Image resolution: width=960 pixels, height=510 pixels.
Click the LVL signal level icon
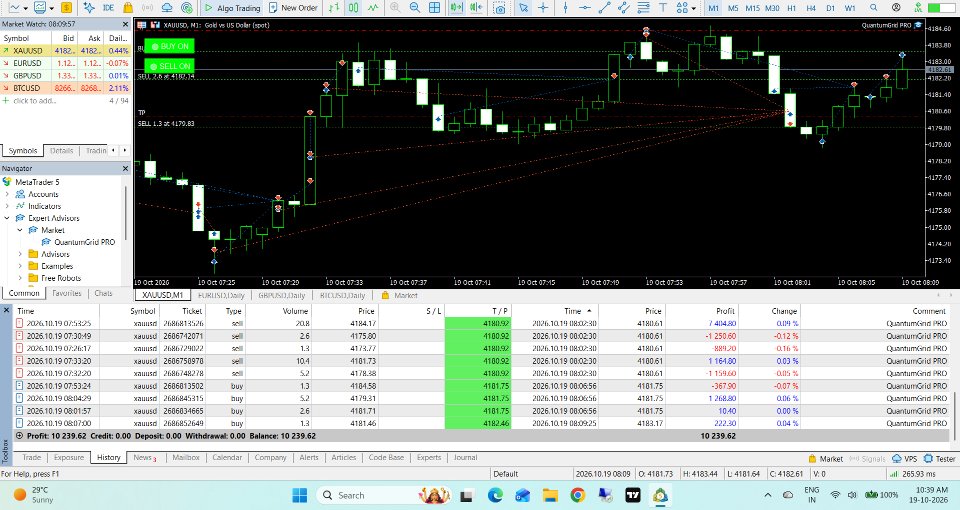(917, 8)
